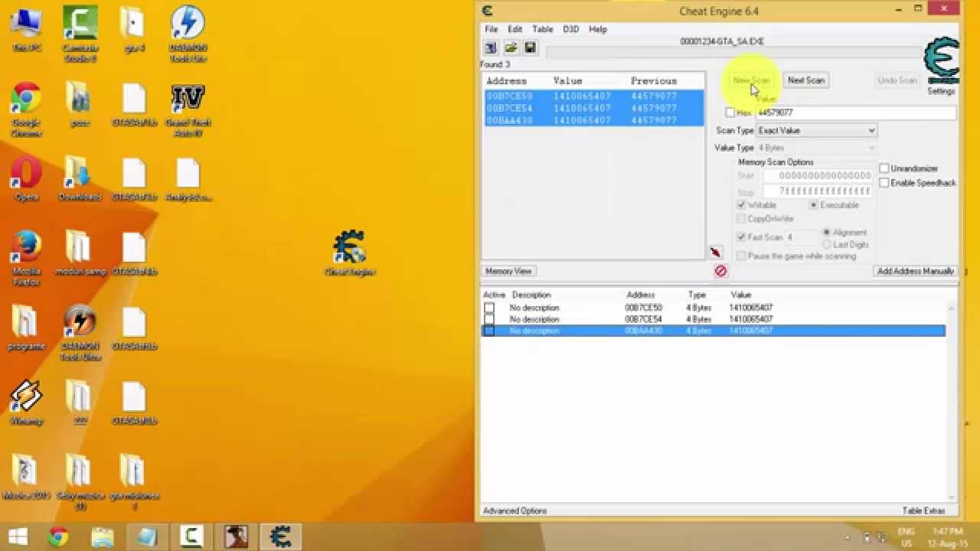Click the Previous column header

coord(654,81)
